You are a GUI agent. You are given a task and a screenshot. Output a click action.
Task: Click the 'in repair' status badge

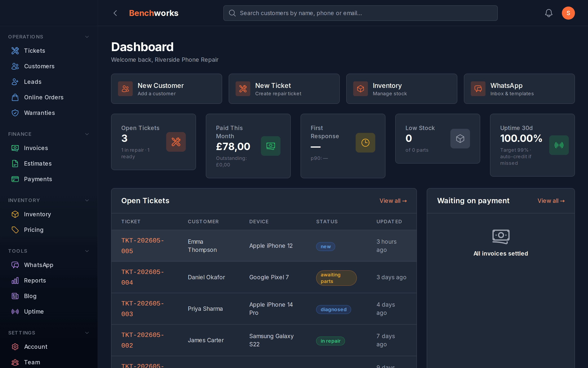pos(331,341)
